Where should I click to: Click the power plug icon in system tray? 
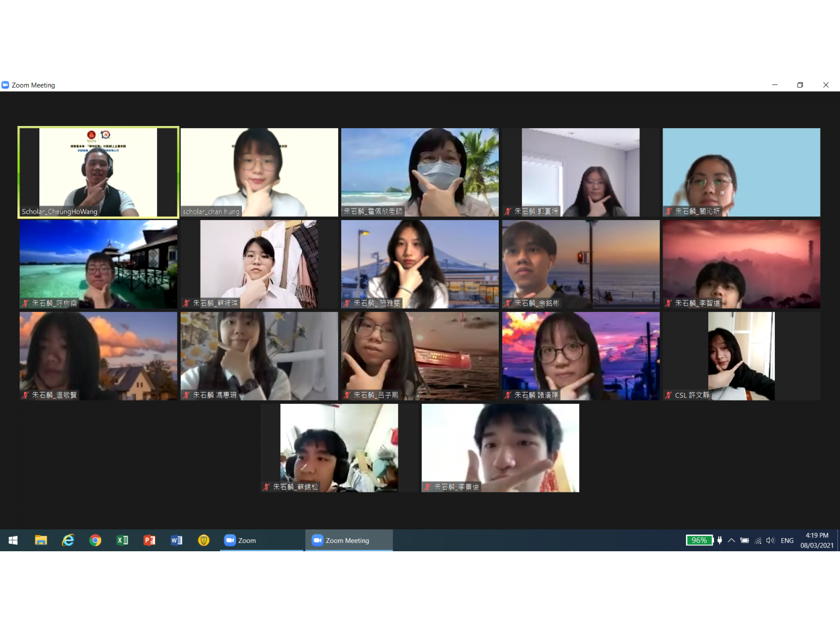coord(720,540)
